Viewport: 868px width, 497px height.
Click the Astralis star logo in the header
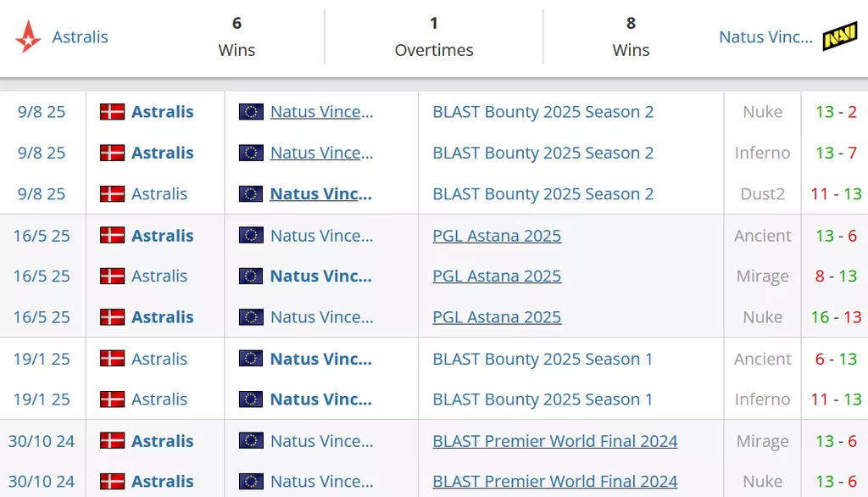pyautogui.click(x=28, y=37)
